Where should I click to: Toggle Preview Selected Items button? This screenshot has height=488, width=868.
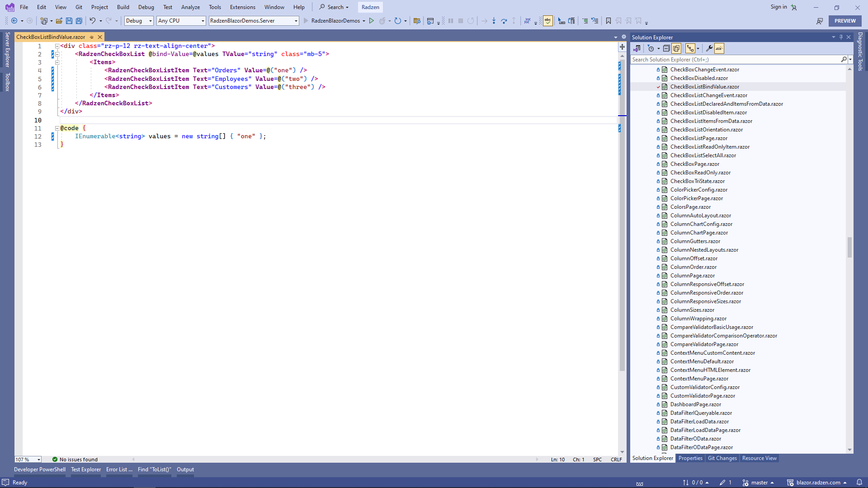pos(719,48)
